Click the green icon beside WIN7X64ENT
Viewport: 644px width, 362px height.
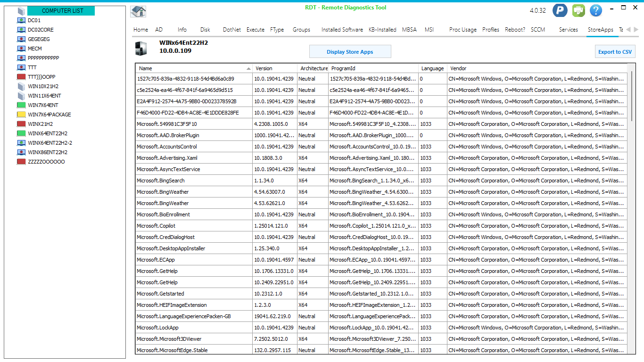pos(21,105)
